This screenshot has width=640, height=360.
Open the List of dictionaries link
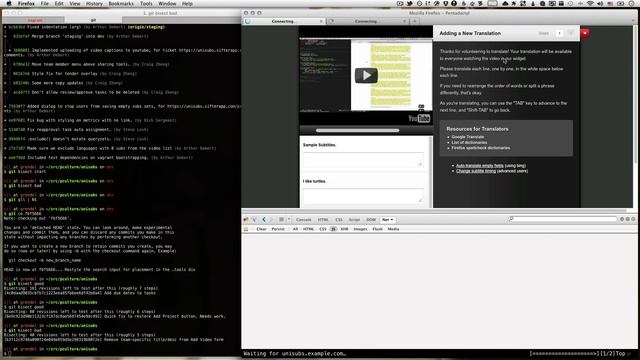tap(469, 142)
